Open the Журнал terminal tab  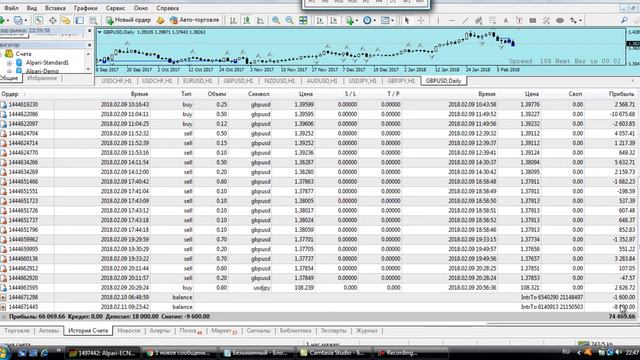tap(367, 331)
